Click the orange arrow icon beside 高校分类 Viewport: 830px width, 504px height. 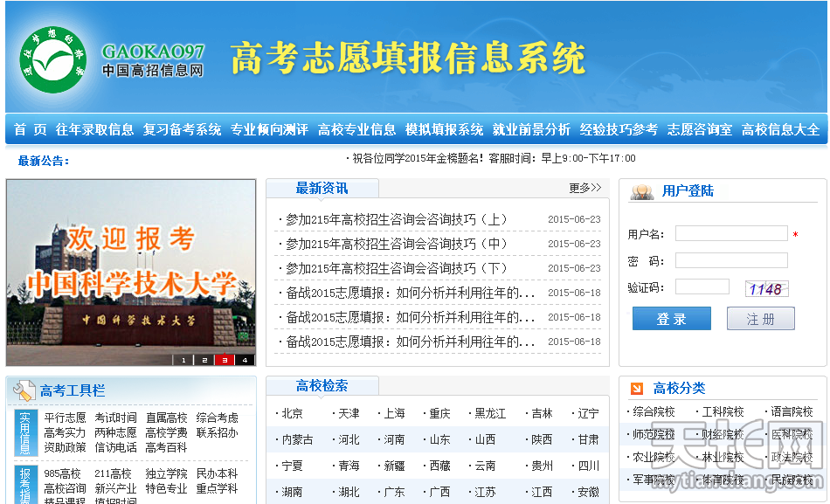(x=637, y=389)
